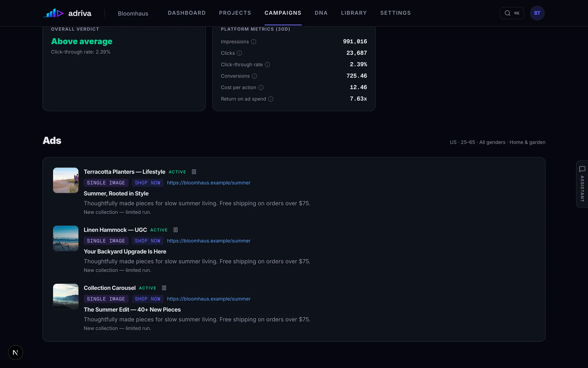Click the info icon next to Impressions
Viewport: 588px width, 368px height.
coord(254,42)
